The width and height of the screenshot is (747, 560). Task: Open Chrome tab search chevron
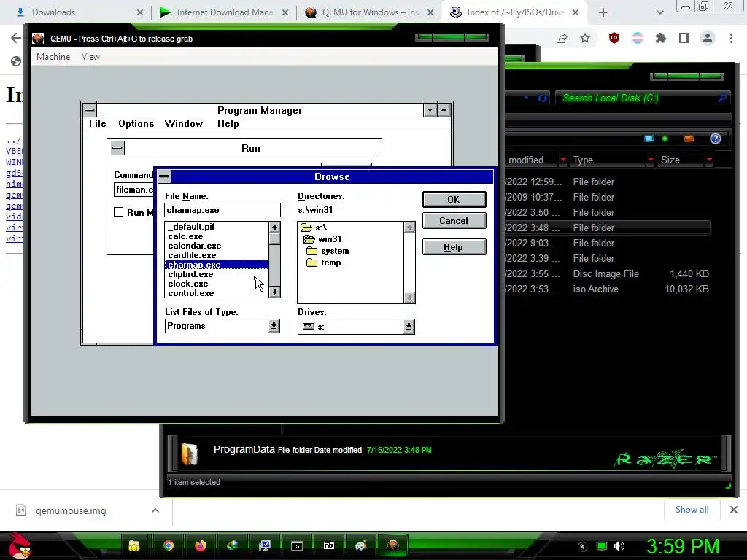[659, 12]
